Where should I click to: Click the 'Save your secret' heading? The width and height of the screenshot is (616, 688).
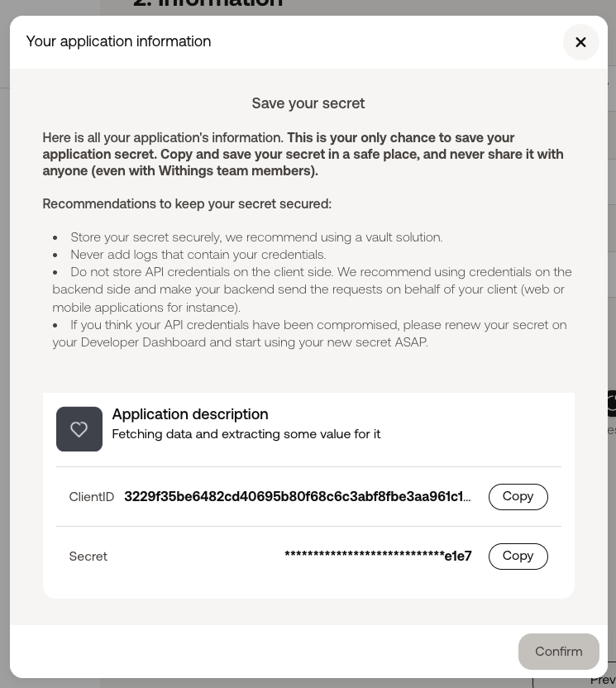pyautogui.click(x=308, y=103)
